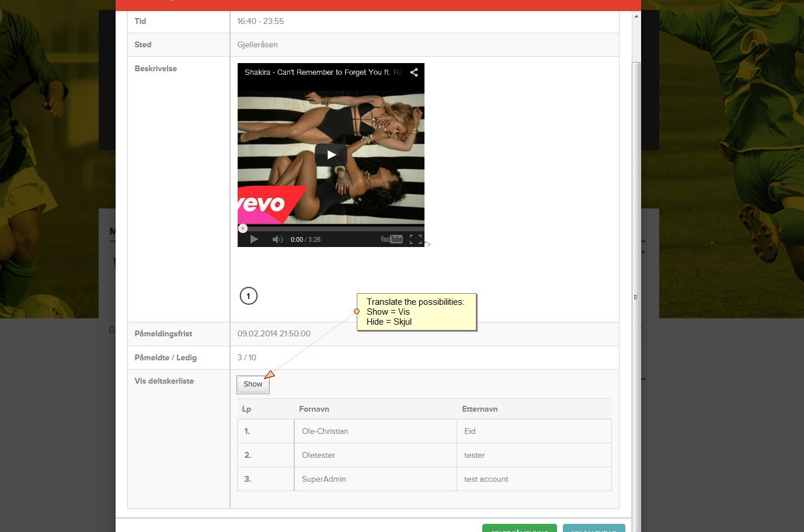Select the deadline value '09.02.2014 21:50:00'
804x532 pixels.
pyautogui.click(x=274, y=333)
